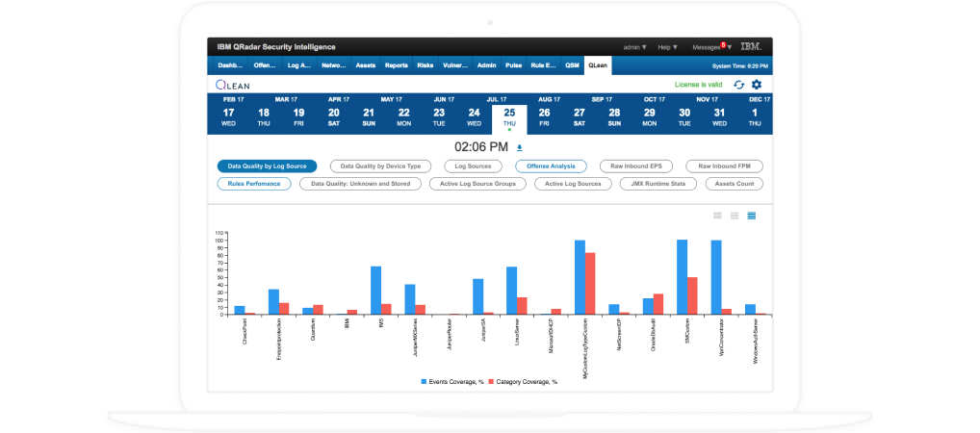Image resolution: width=980 pixels, height=433 pixels.
Task: Toggle the Log Sources pill
Action: pyautogui.click(x=473, y=166)
